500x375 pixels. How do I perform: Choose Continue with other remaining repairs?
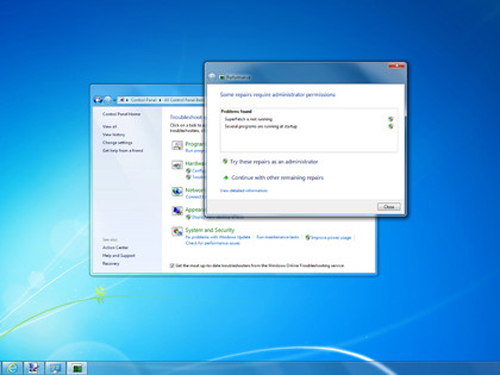(x=277, y=178)
